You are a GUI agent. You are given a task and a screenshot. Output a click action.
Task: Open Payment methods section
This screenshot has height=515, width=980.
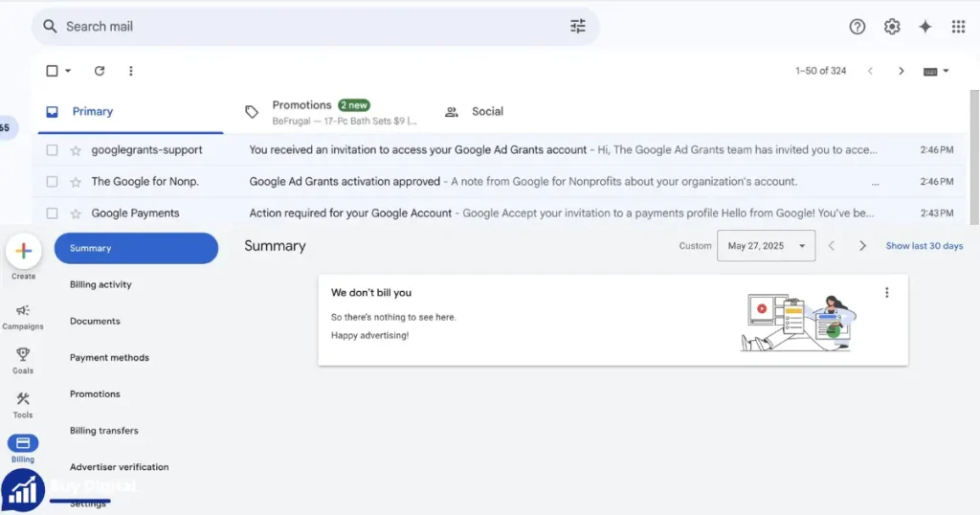coord(109,357)
